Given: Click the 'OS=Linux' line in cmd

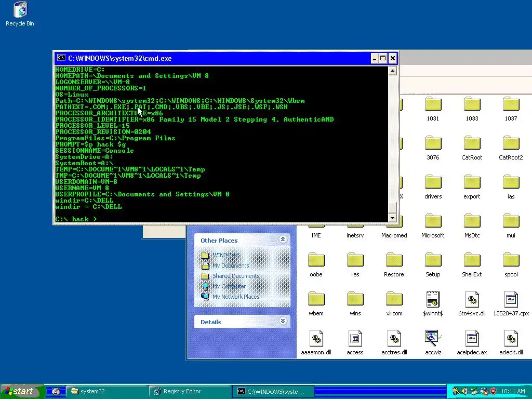Looking at the screenshot, I should pos(72,95).
